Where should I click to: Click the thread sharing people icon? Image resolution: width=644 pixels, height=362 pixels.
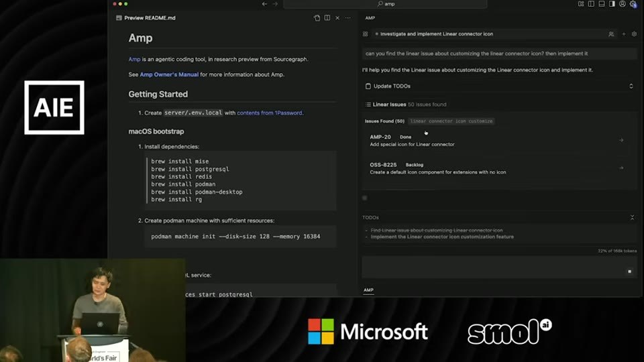point(611,34)
